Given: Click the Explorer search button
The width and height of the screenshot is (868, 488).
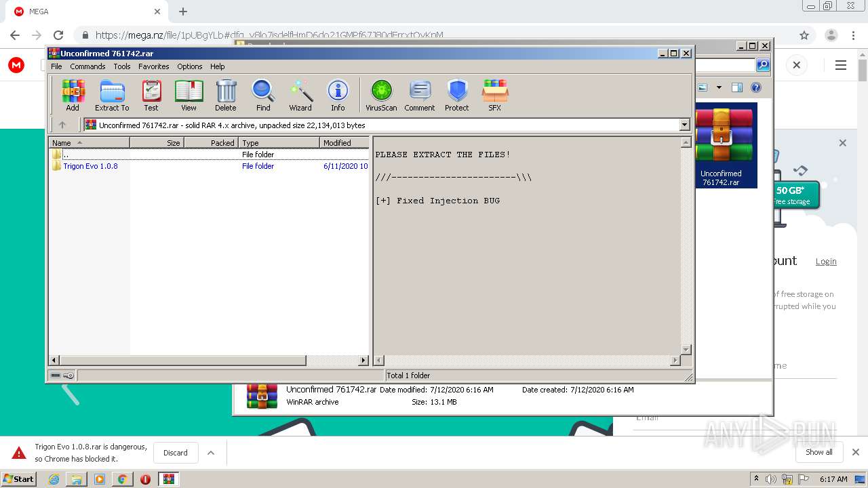Looking at the screenshot, I should (x=763, y=65).
